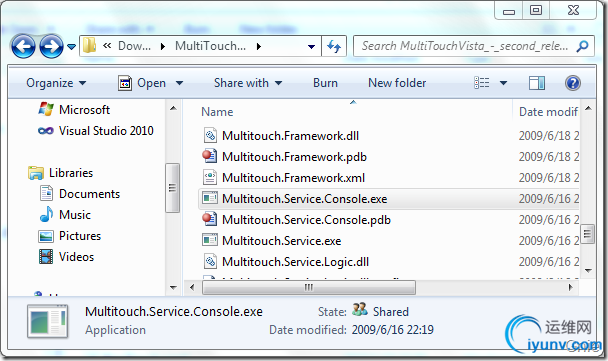Open address bar history dropdown

click(311, 47)
